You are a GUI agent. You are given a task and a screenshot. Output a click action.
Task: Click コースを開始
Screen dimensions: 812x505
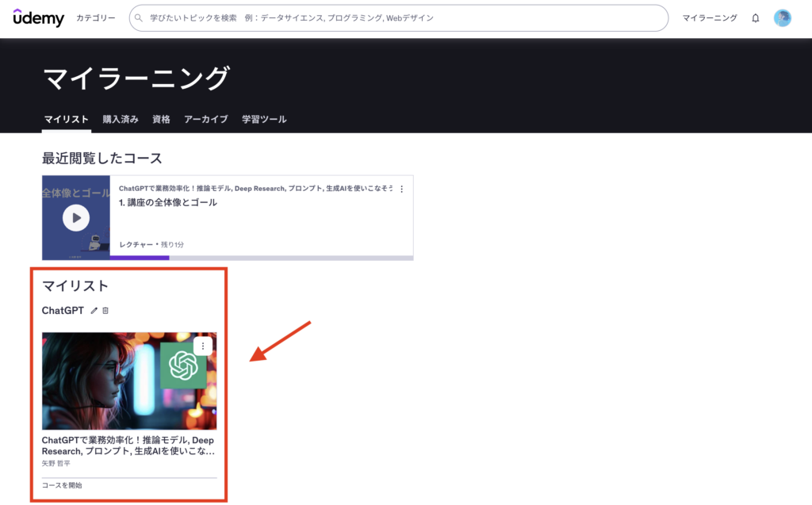(62, 485)
